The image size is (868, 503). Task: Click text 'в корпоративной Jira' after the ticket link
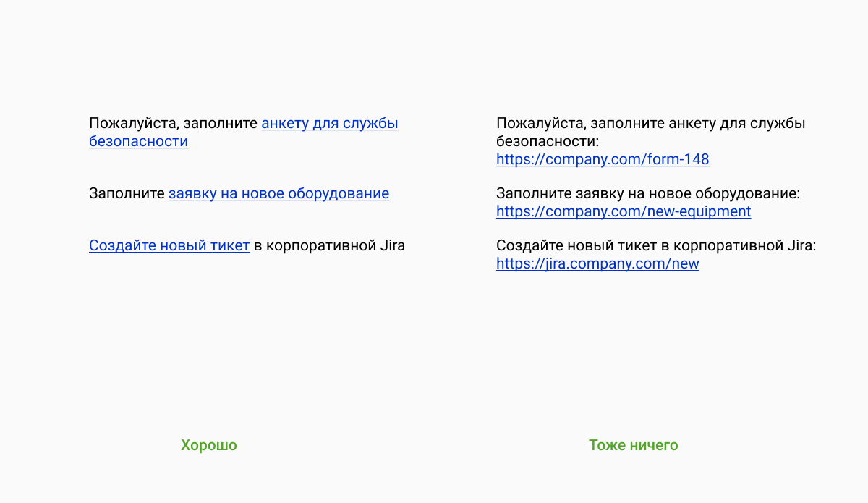[329, 246]
